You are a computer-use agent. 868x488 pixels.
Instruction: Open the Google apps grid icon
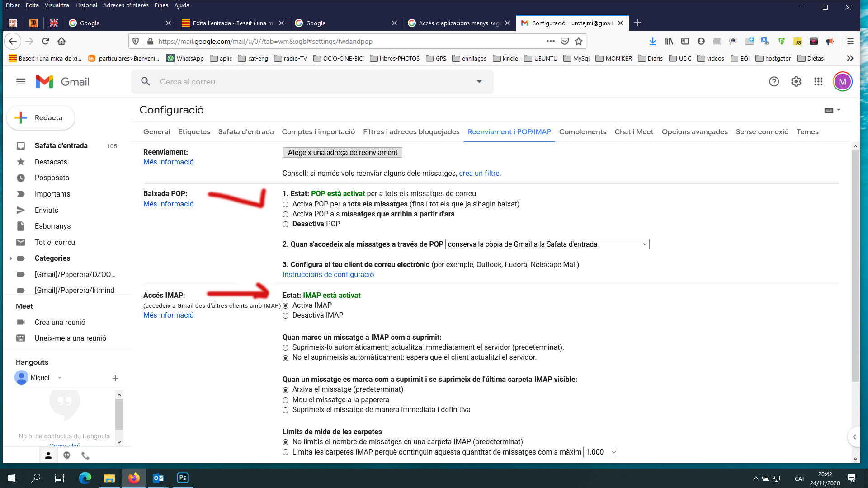pyautogui.click(x=818, y=82)
